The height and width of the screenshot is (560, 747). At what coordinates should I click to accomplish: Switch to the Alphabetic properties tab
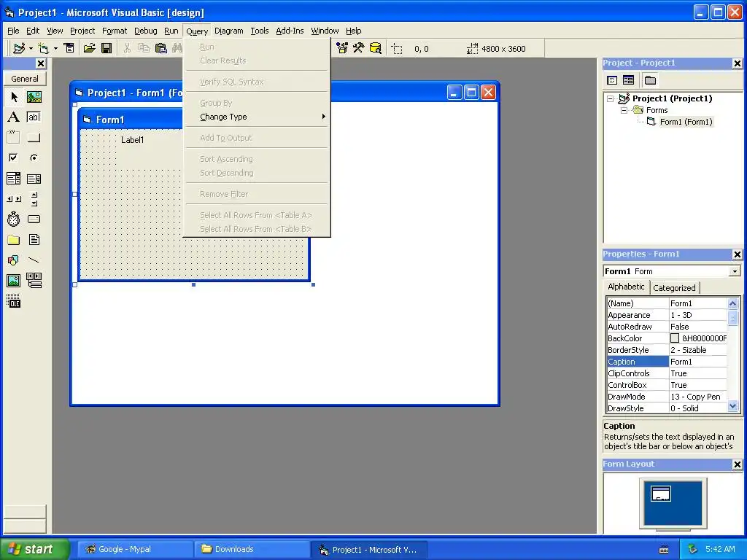pos(626,287)
